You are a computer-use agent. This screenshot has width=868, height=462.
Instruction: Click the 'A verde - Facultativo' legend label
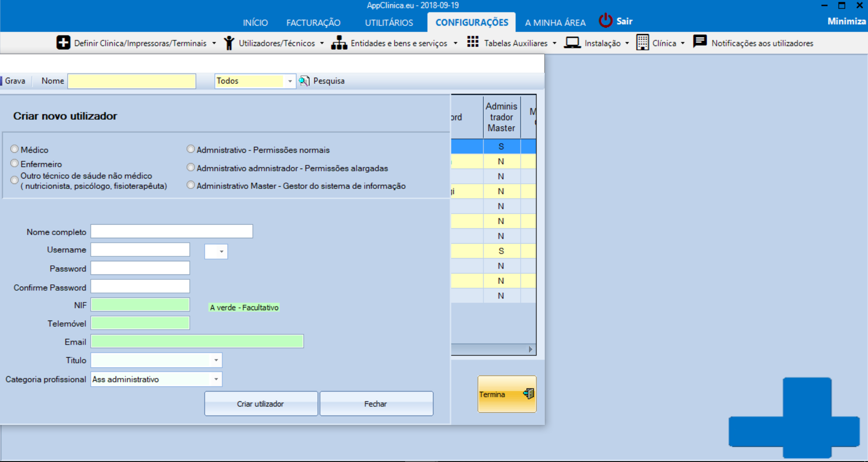(244, 307)
